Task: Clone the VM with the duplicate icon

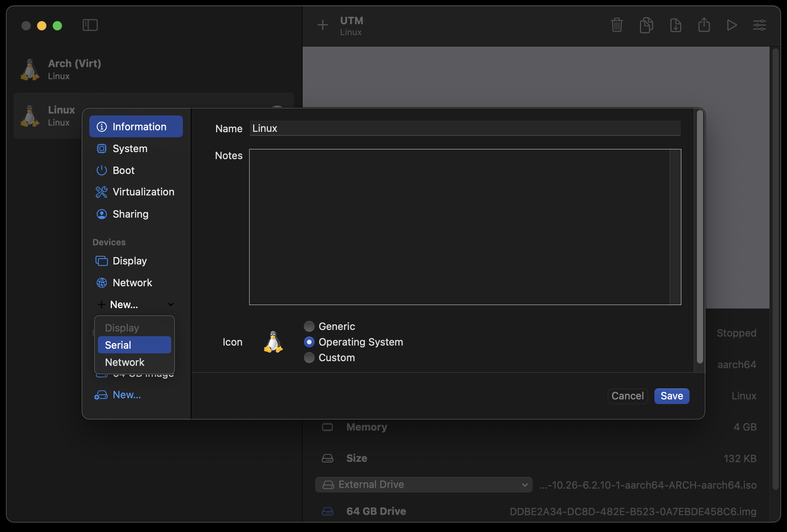Action: point(646,25)
